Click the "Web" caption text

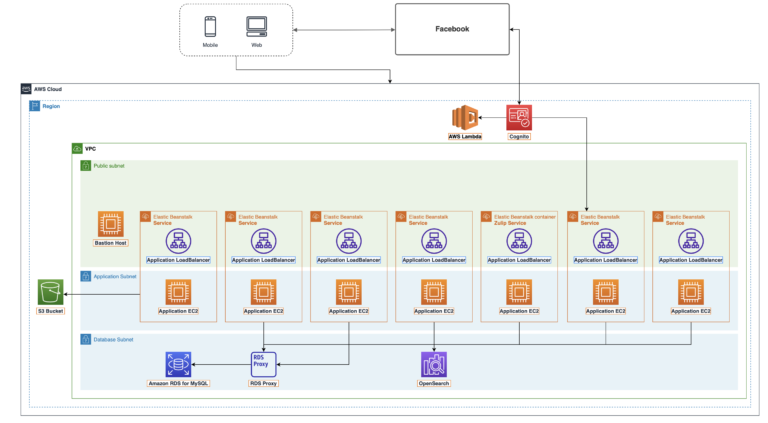(x=257, y=45)
